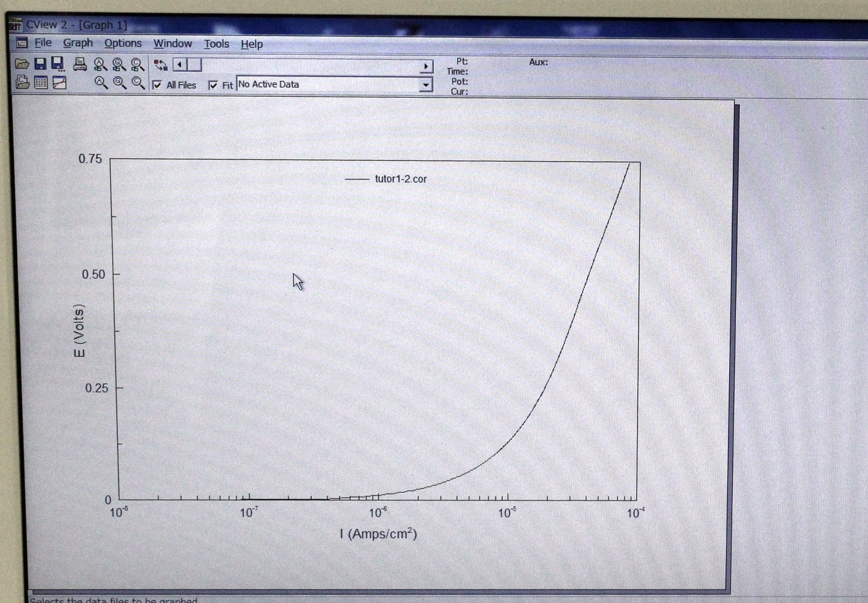Toggle the All Files checkbox

tap(157, 85)
